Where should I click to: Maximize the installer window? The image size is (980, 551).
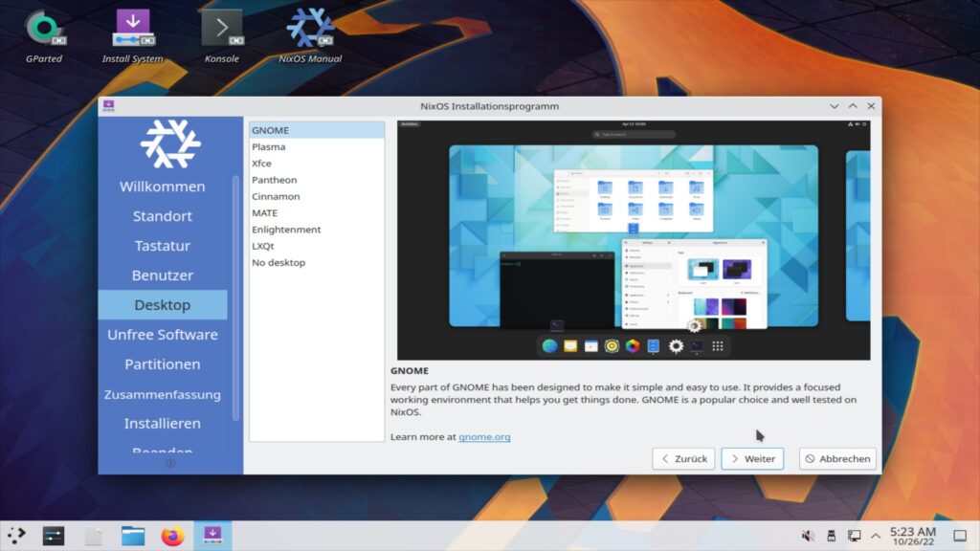pyautogui.click(x=853, y=106)
